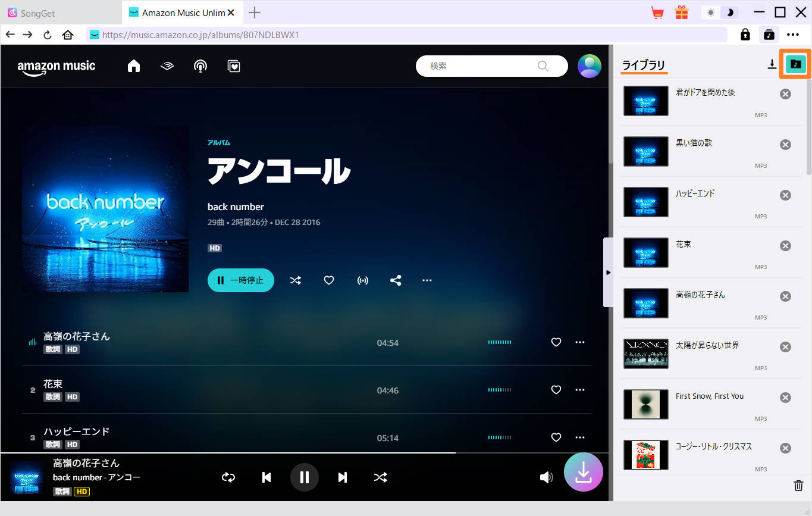
Task: Empty the library using the trash icon
Action: pyautogui.click(x=797, y=486)
